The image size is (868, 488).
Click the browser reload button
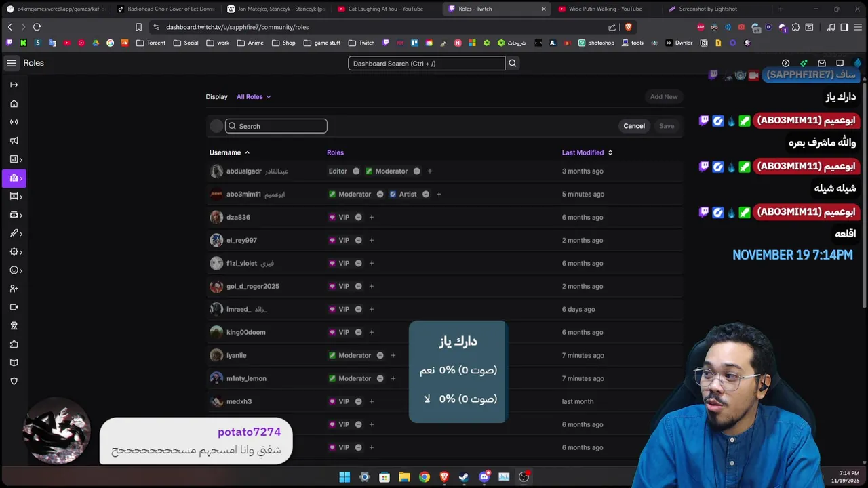pyautogui.click(x=37, y=27)
